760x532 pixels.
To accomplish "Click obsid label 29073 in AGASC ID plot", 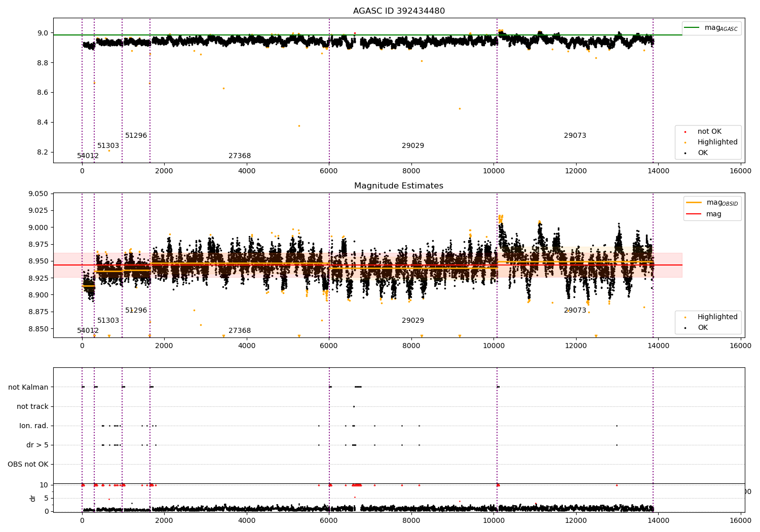I will pos(575,136).
